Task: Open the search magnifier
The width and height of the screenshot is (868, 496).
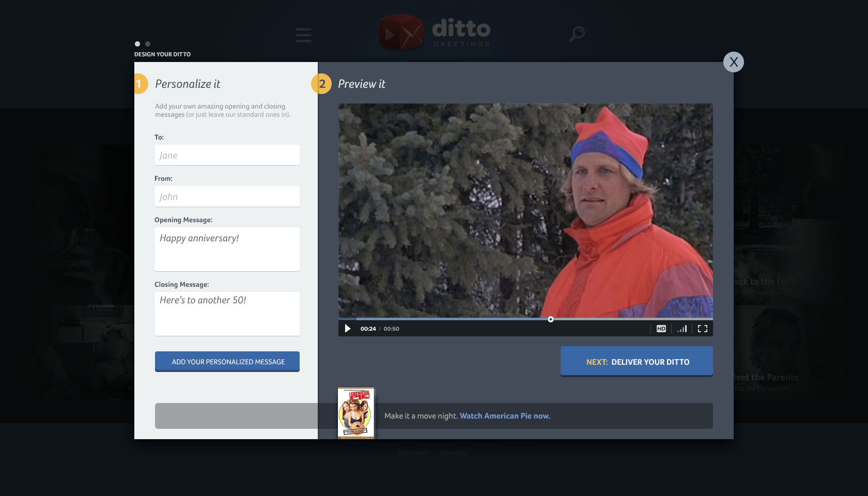Action: click(577, 34)
